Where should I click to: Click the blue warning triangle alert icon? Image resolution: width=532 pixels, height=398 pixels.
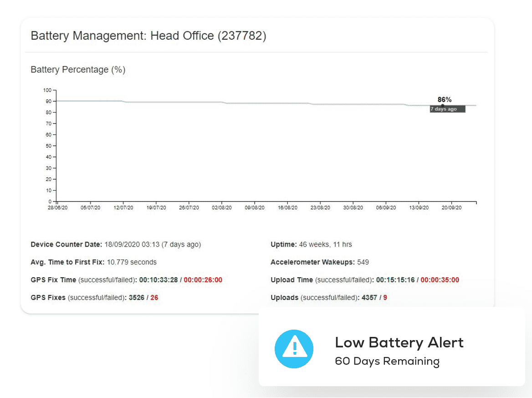click(294, 349)
